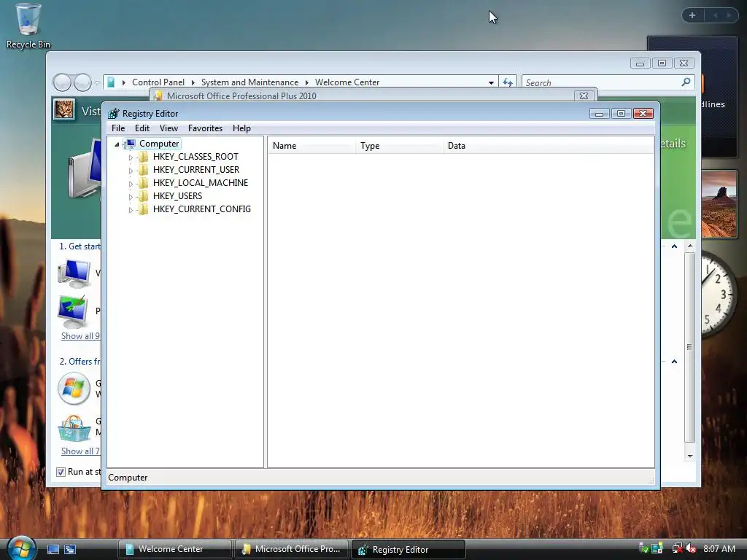Screen dimensions: 747x560
Task: Click the Switch between windows quick launch icon
Action: 70,550
